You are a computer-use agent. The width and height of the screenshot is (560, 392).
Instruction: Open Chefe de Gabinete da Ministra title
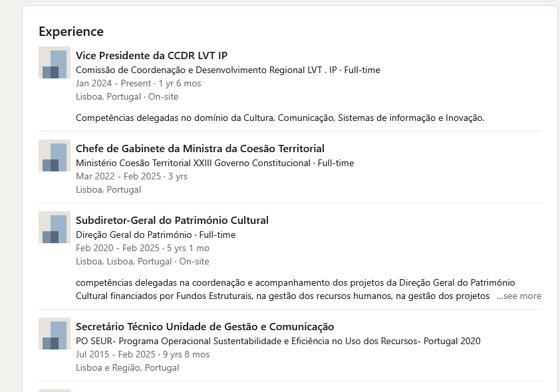(x=200, y=149)
